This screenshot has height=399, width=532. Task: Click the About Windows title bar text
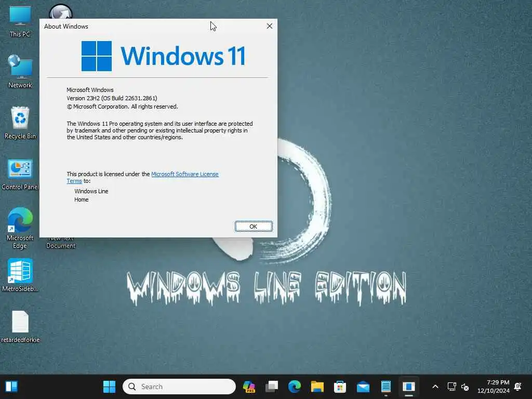coord(66,26)
